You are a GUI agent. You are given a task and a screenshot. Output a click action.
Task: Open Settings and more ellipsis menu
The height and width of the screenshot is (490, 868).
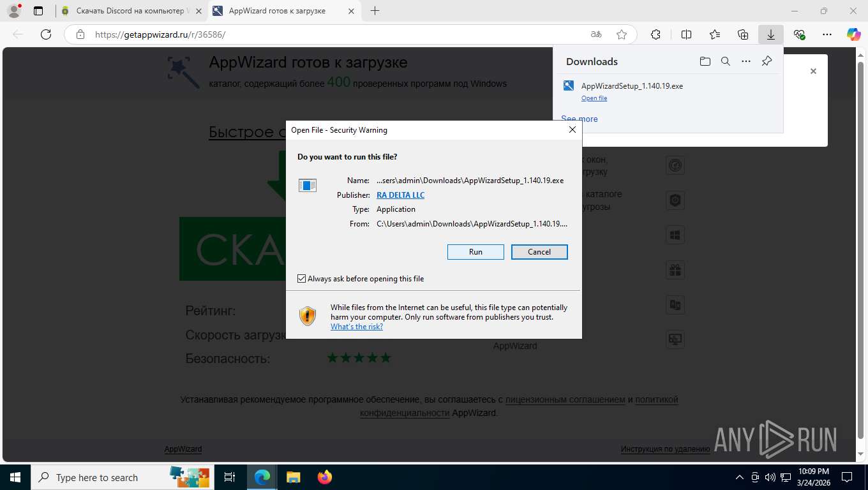click(827, 34)
